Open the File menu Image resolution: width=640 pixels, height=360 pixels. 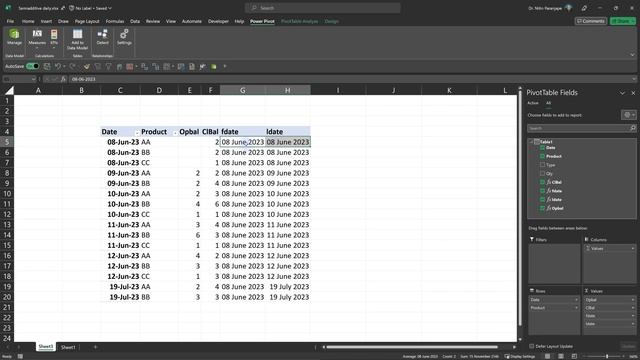[10, 21]
